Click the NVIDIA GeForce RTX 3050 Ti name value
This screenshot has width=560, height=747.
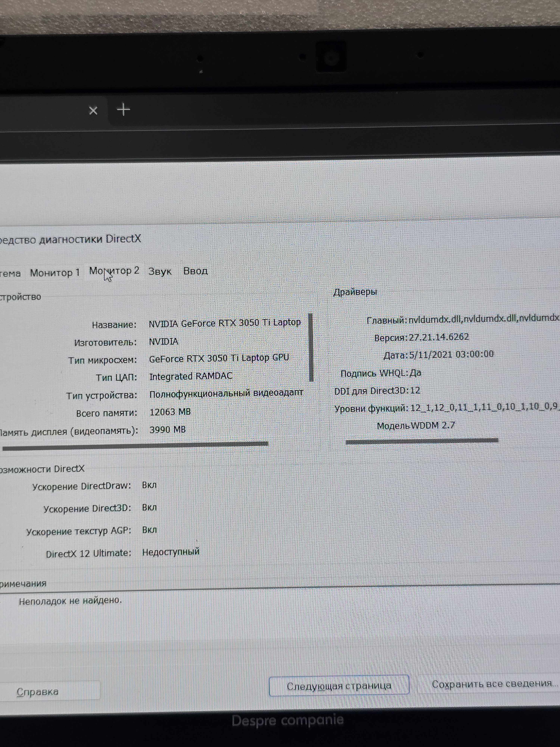tap(225, 323)
